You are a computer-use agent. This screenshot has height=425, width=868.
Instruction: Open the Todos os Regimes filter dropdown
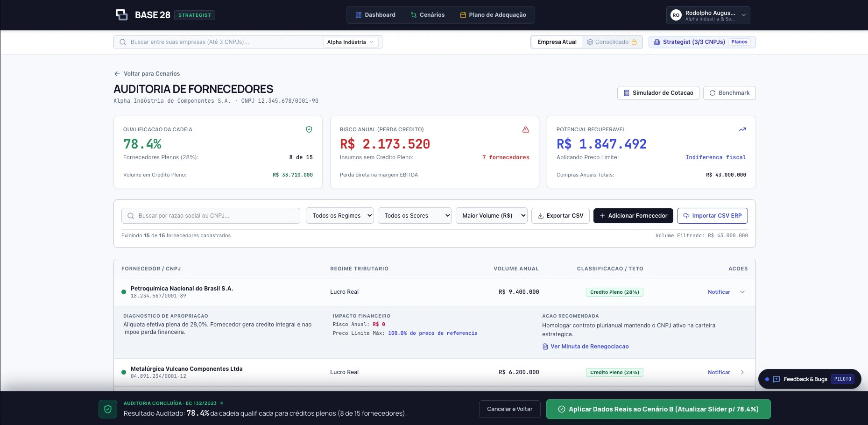[340, 216]
